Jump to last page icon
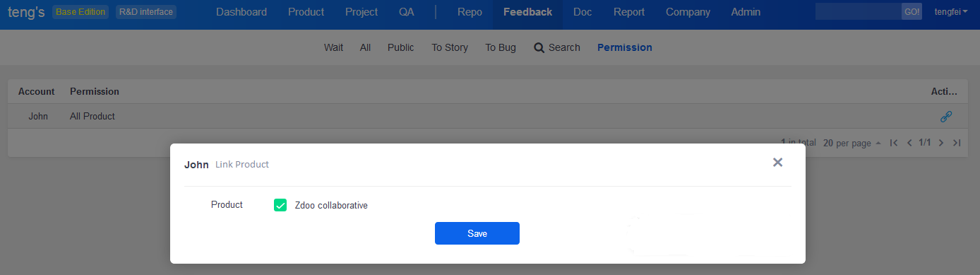The height and width of the screenshot is (275, 980). click(957, 143)
